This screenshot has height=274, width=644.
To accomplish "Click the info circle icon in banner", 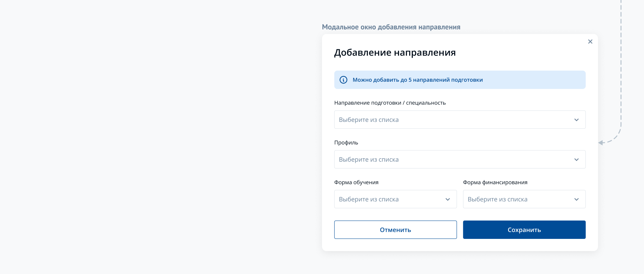I will 343,80.
